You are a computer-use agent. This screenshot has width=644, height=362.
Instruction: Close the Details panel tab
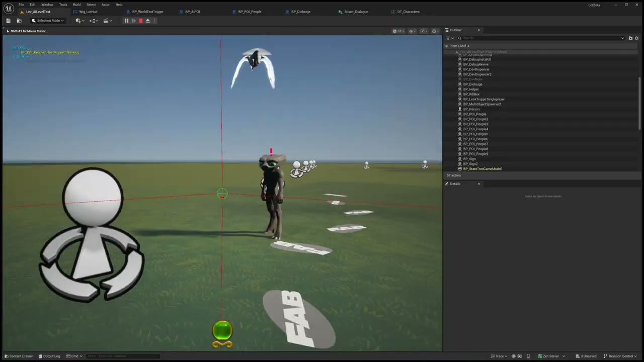[478, 184]
